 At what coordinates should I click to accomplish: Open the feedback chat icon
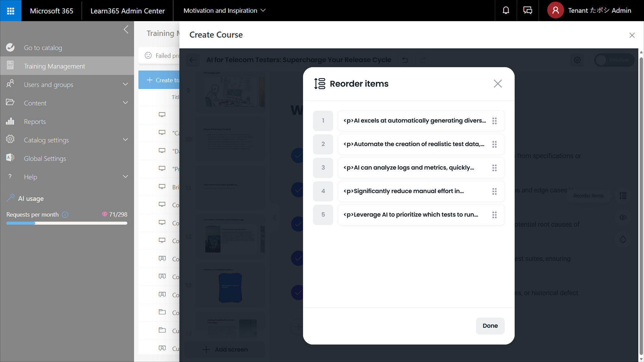click(527, 11)
